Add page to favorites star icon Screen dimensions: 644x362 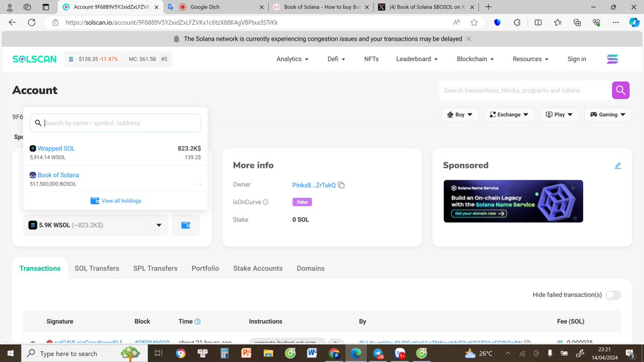pos(474,23)
